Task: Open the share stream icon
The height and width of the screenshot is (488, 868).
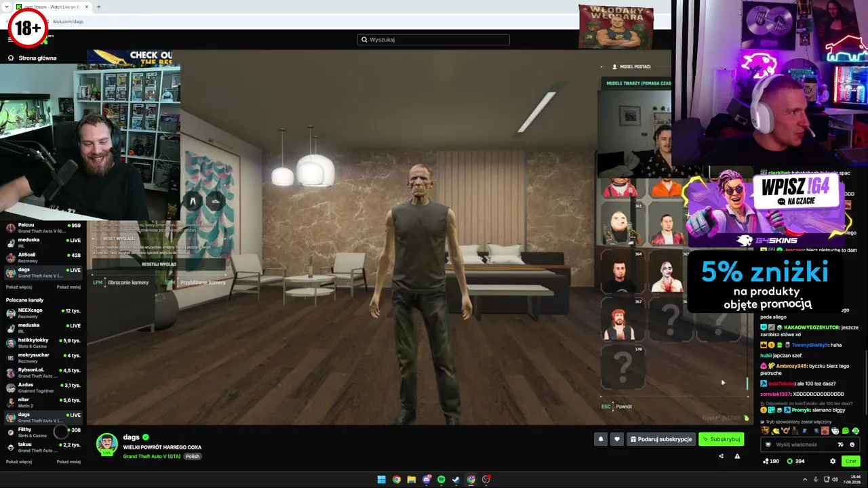Action: [x=721, y=456]
